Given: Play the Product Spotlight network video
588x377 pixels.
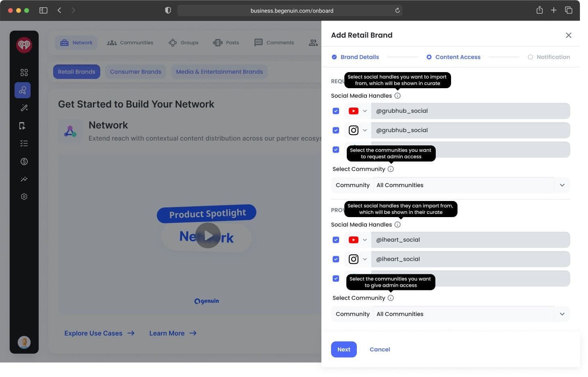Looking at the screenshot, I should [x=208, y=236].
